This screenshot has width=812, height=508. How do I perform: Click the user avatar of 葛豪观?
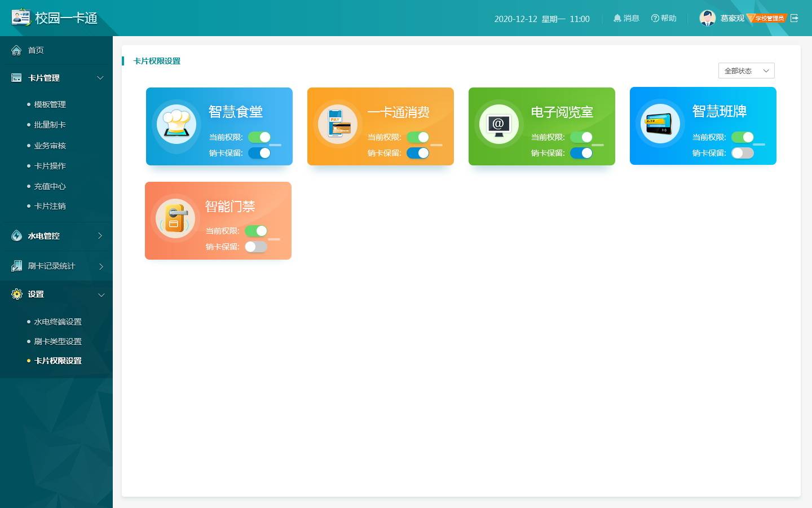tap(707, 17)
